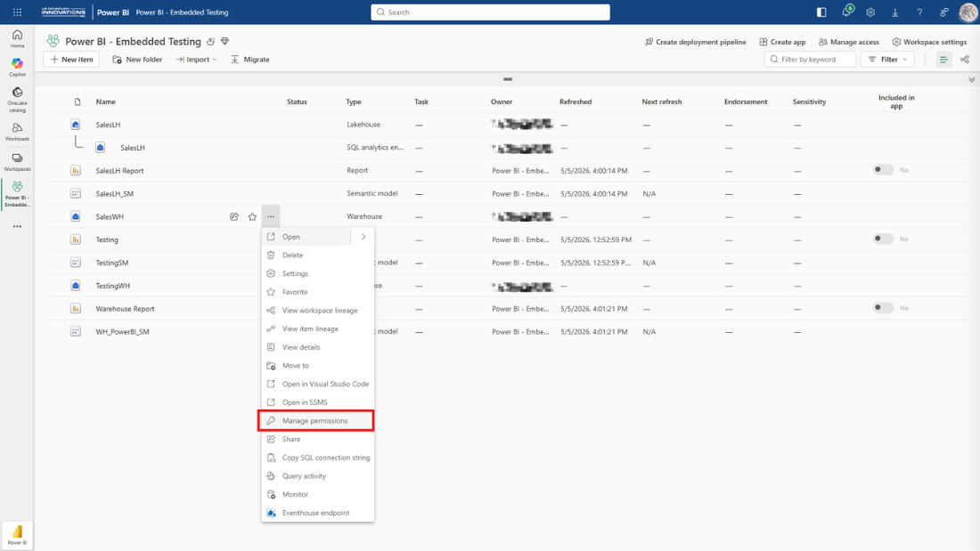This screenshot has width=980, height=551.
Task: Click the top Search box
Action: pyautogui.click(x=490, y=12)
